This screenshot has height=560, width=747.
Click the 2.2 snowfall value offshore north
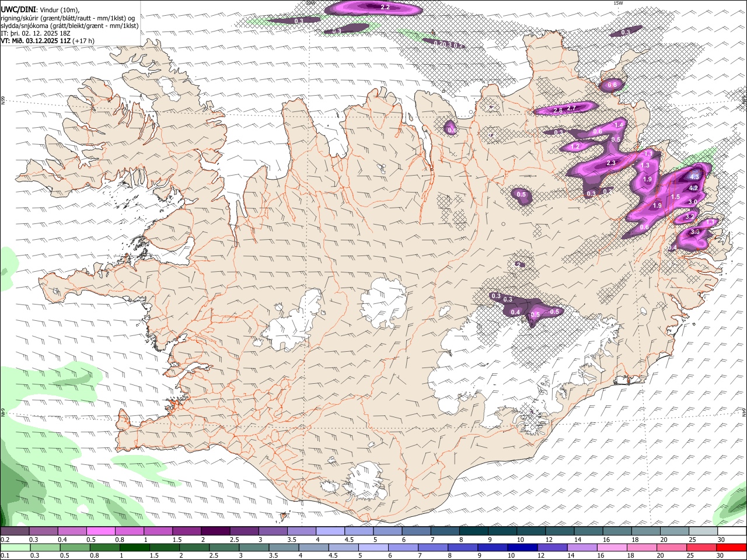tap(385, 7)
